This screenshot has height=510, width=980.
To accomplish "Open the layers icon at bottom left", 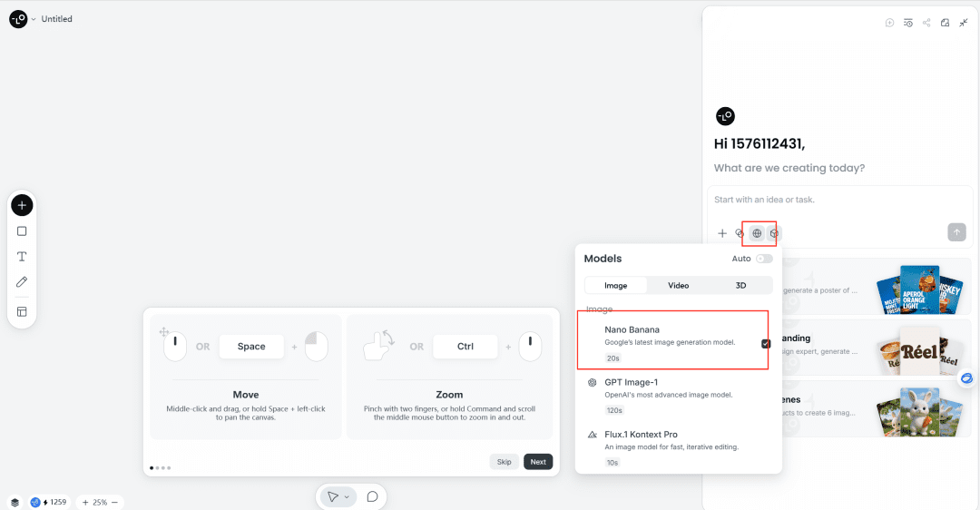I will click(x=15, y=502).
